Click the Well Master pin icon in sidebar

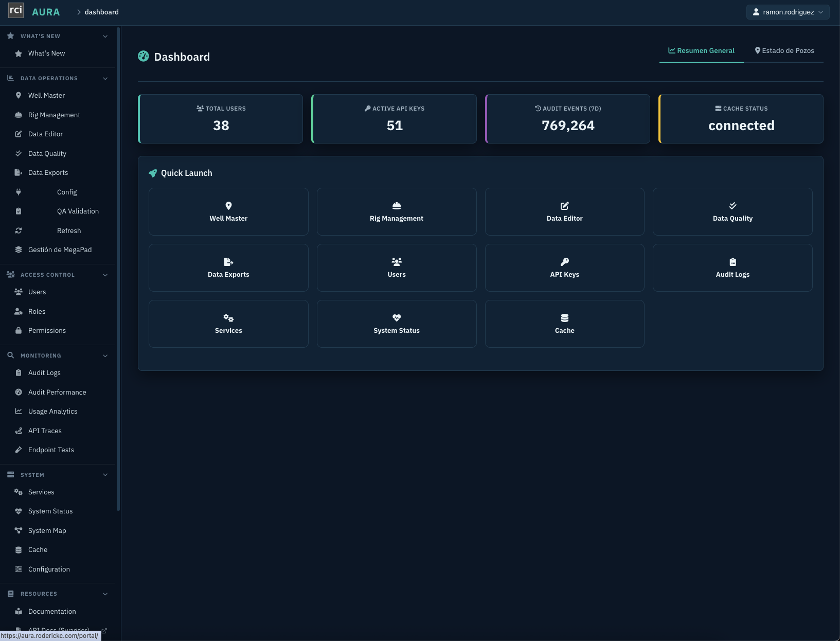coord(19,96)
